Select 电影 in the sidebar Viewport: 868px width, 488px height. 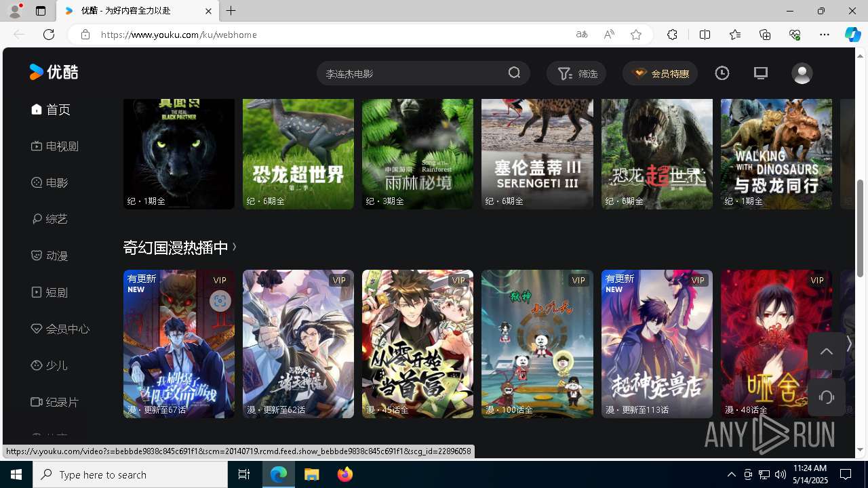50,183
